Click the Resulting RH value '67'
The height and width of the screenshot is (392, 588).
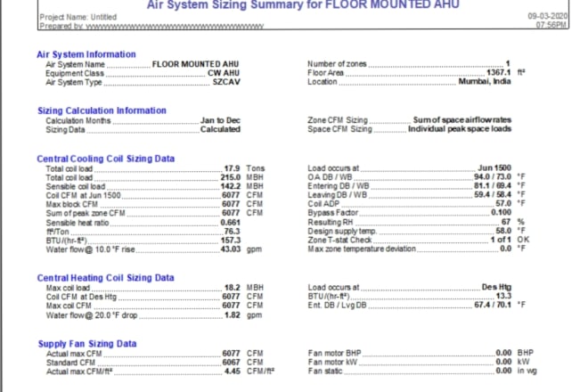[506, 222]
